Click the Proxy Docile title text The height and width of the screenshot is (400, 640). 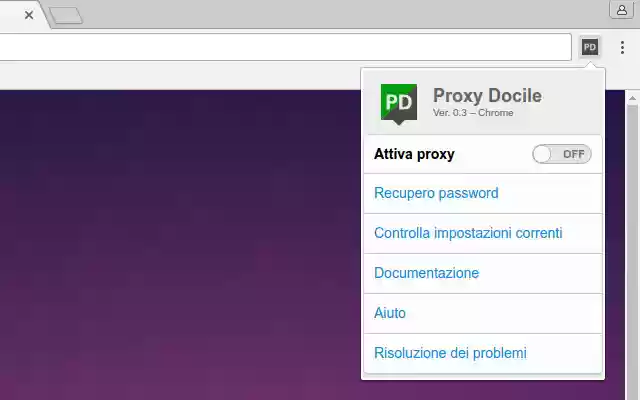click(487, 96)
